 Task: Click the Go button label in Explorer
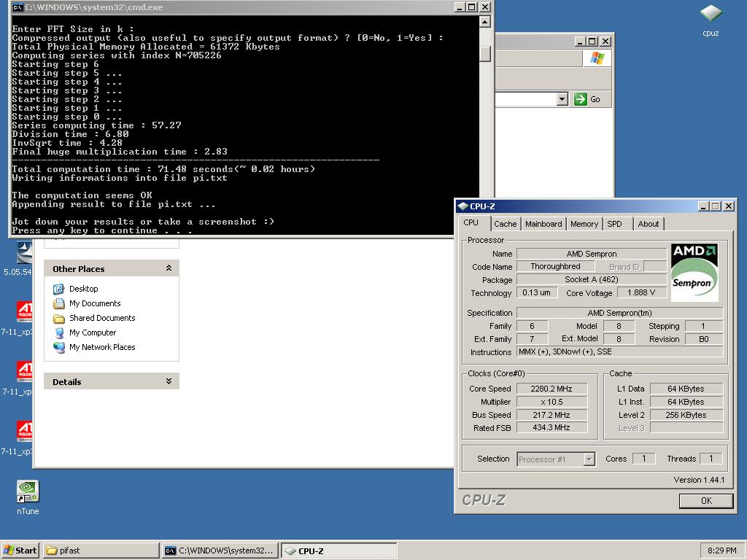(595, 99)
